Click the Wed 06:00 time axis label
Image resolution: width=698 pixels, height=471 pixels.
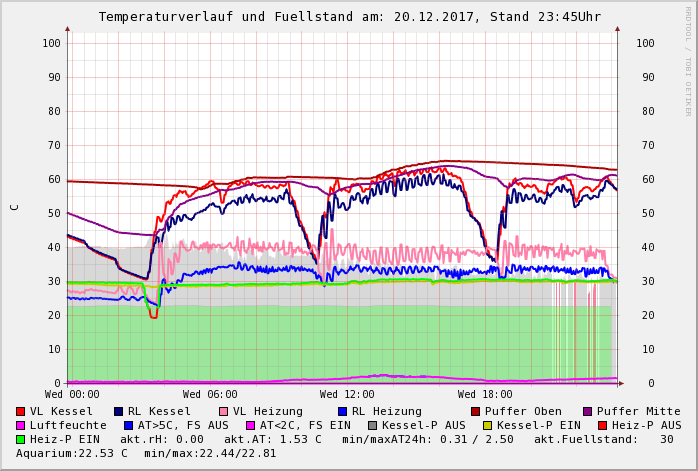click(210, 395)
